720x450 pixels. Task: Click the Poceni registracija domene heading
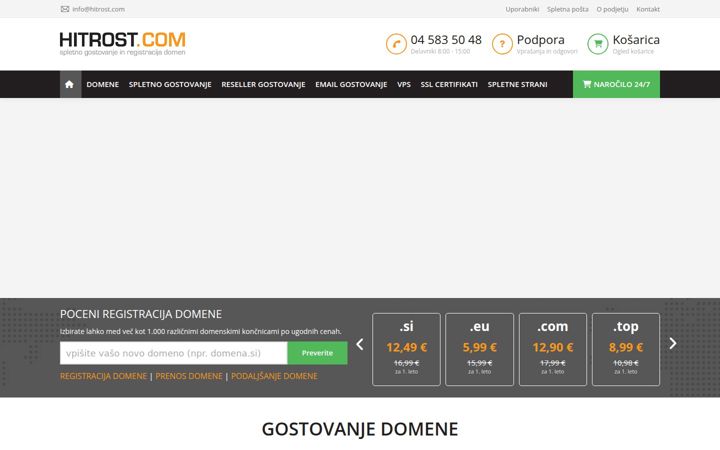coord(141,314)
